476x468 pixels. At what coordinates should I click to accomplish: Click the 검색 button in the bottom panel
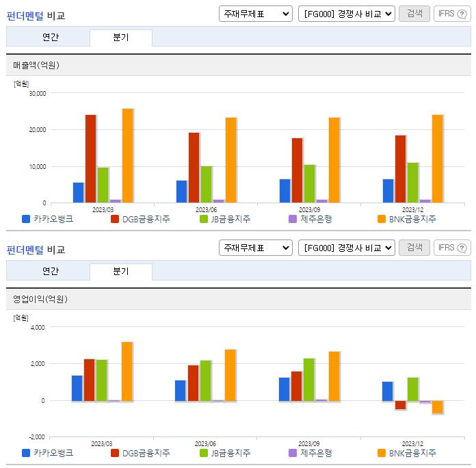coord(414,248)
